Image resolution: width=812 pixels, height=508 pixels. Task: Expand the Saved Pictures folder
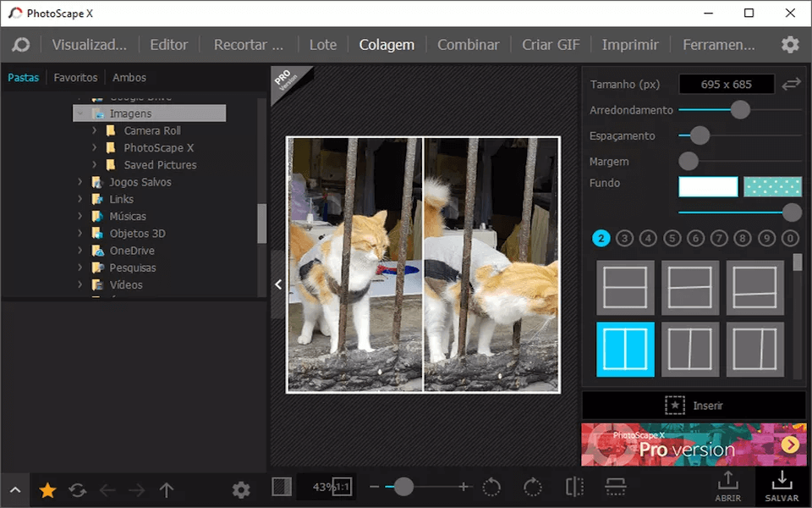[94, 165]
